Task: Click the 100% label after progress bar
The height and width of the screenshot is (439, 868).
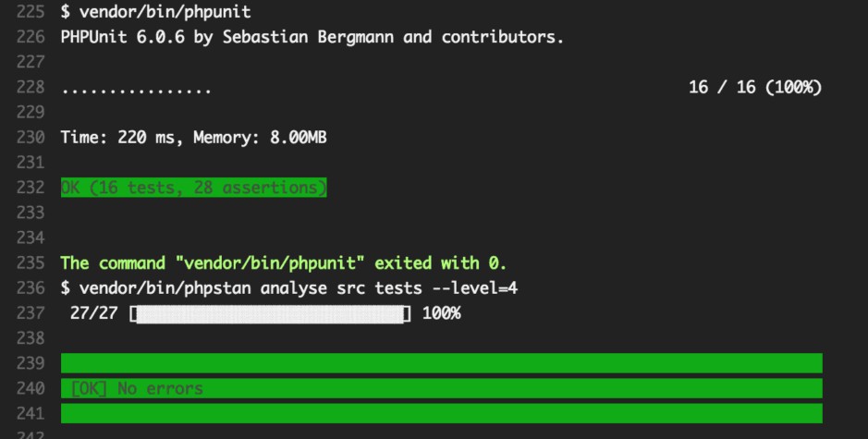Action: click(441, 313)
